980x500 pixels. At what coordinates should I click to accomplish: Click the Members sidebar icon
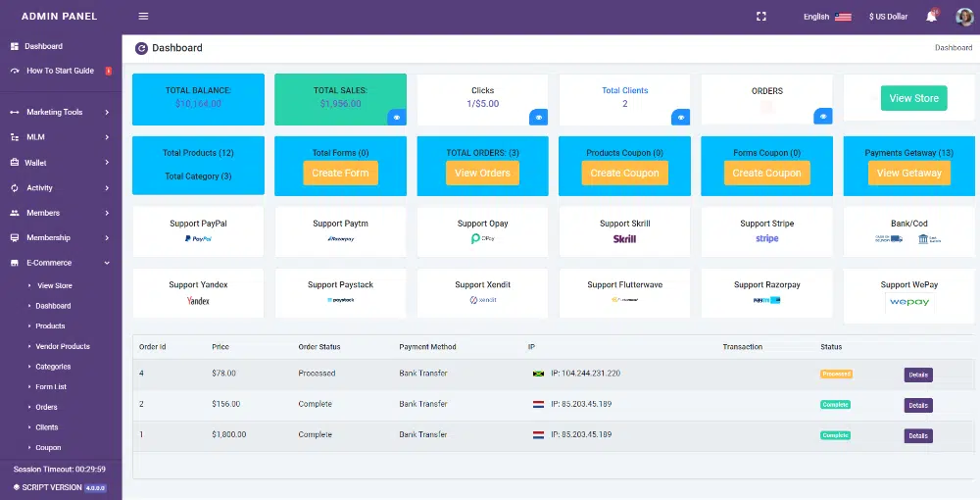[x=15, y=213]
